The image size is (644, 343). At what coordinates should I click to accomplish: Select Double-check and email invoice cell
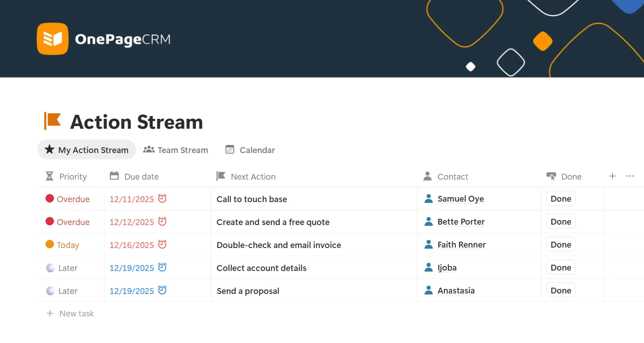click(x=314, y=245)
